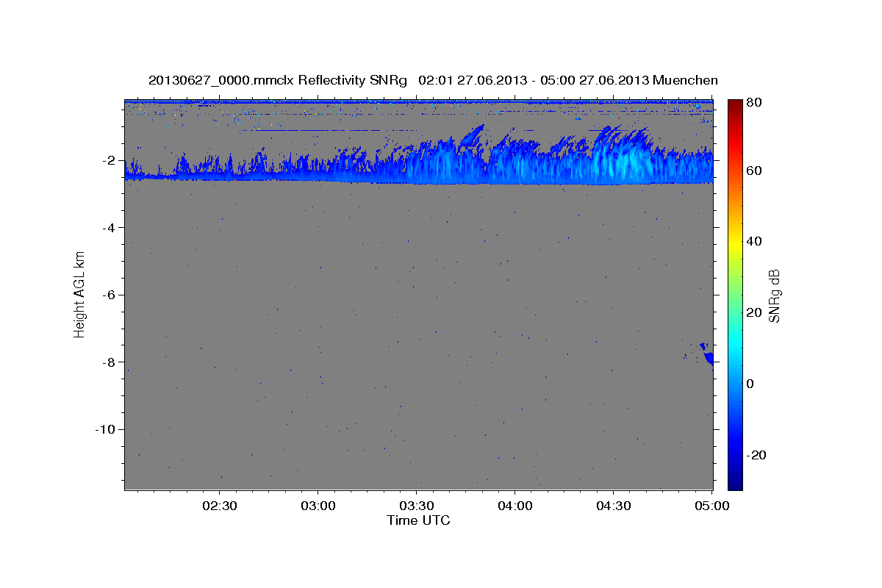The image size is (882, 588).
Task: Click the -4 height tick label
Action: coord(109,227)
